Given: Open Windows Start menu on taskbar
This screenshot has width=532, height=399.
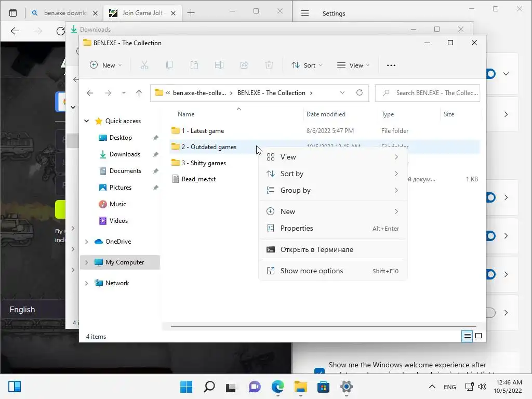Looking at the screenshot, I should [x=186, y=387].
